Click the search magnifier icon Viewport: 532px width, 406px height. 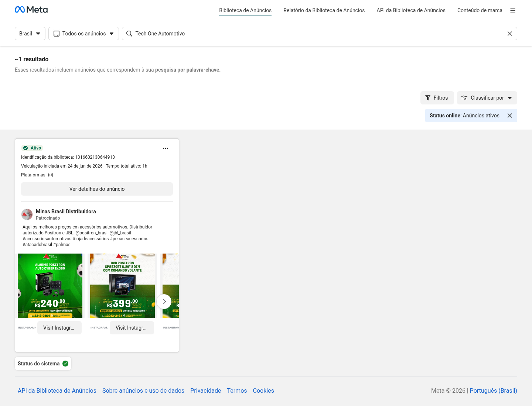pos(129,34)
